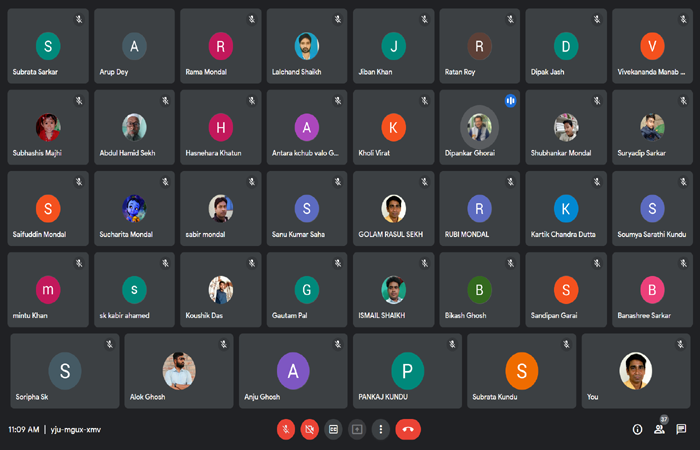The image size is (700, 450).
Task: Click Kholi Virat's muted mic icon
Action: click(425, 101)
